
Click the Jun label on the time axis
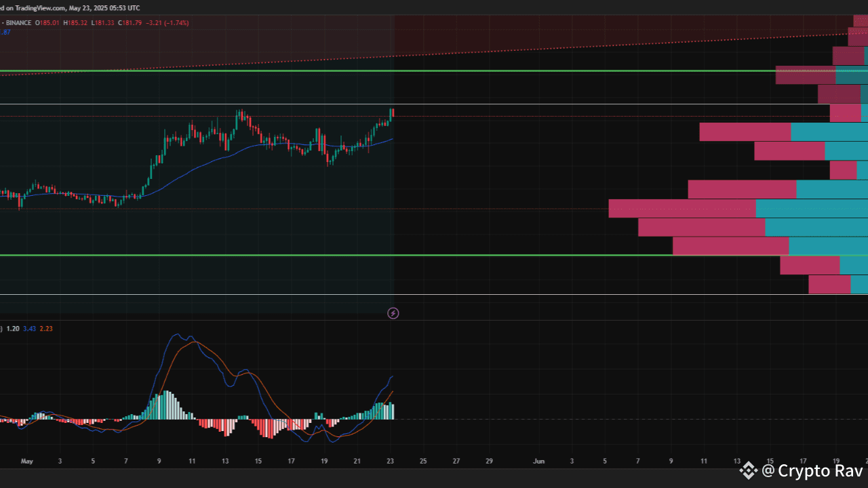tap(538, 460)
